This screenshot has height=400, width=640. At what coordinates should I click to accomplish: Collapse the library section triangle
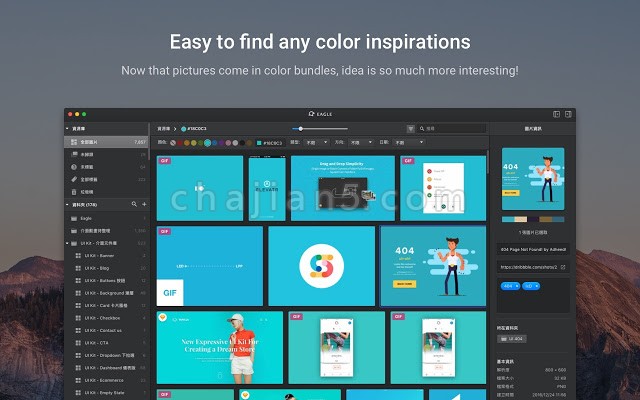67,129
